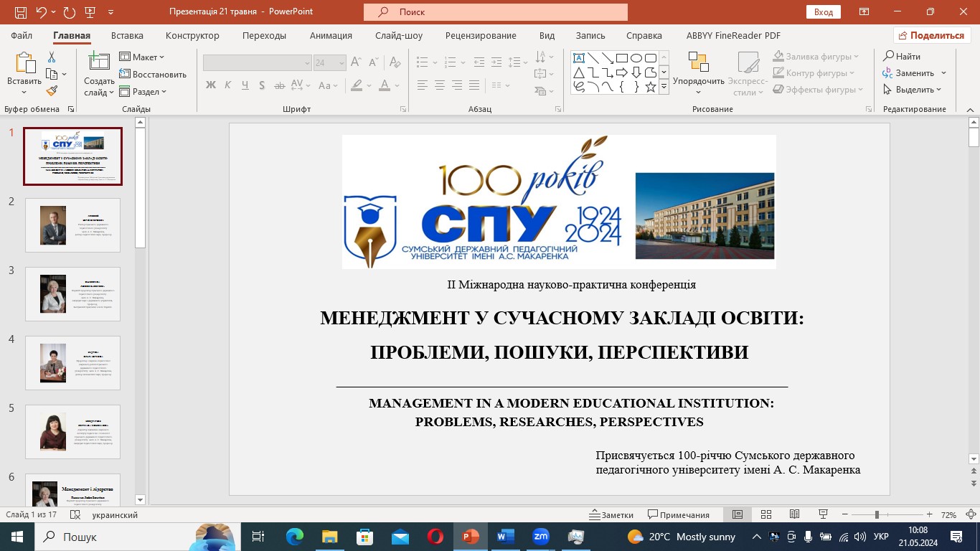The width and height of the screenshot is (980, 551).
Task: Expand the shapes gallery More arrow
Action: point(664,87)
